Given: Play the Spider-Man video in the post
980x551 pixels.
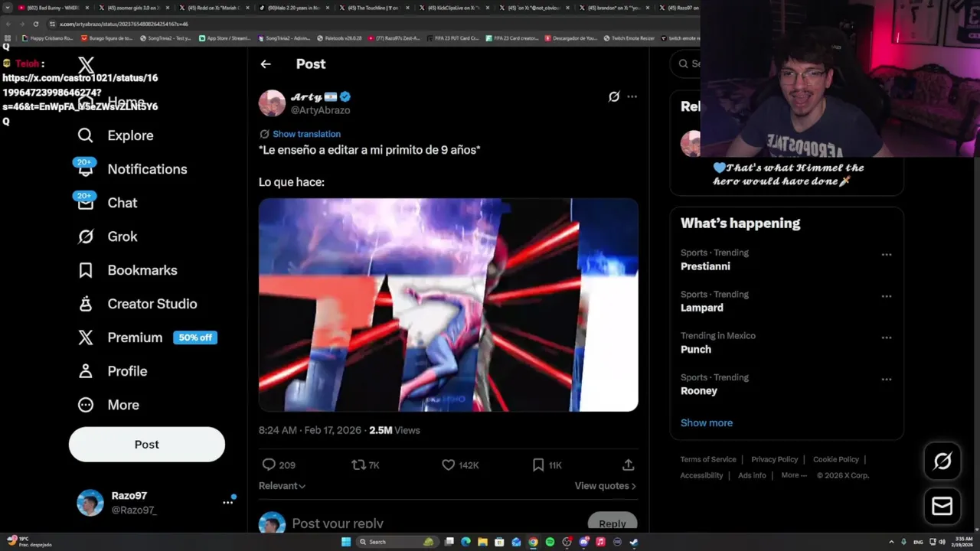Looking at the screenshot, I should 449,305.
